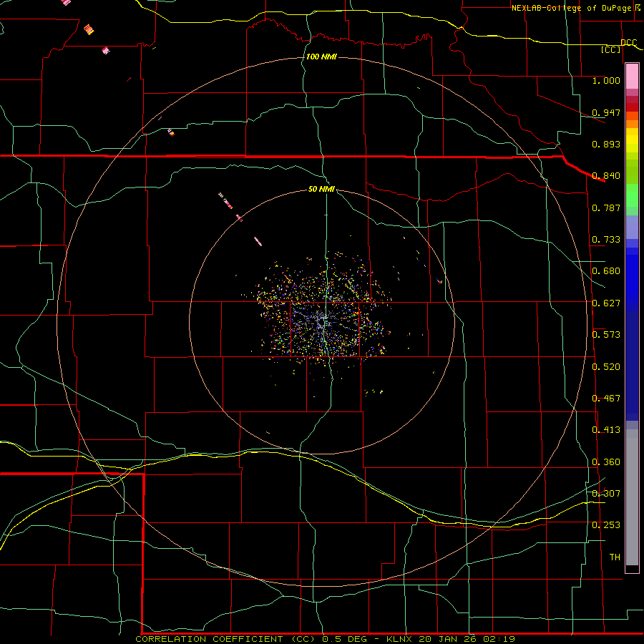Click the 0.893 scale value
644x644 pixels.
pyautogui.click(x=606, y=144)
